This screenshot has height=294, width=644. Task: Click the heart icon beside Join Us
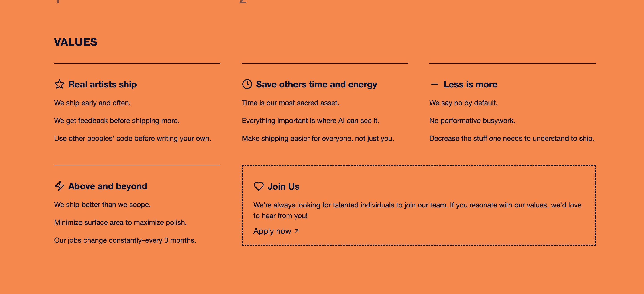259,186
